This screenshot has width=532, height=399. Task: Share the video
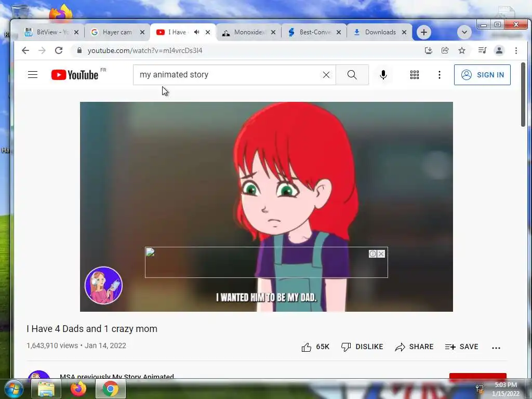point(414,347)
